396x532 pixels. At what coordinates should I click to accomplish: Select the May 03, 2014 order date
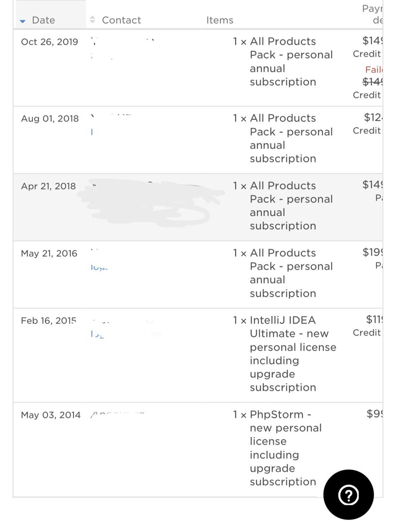coord(51,415)
